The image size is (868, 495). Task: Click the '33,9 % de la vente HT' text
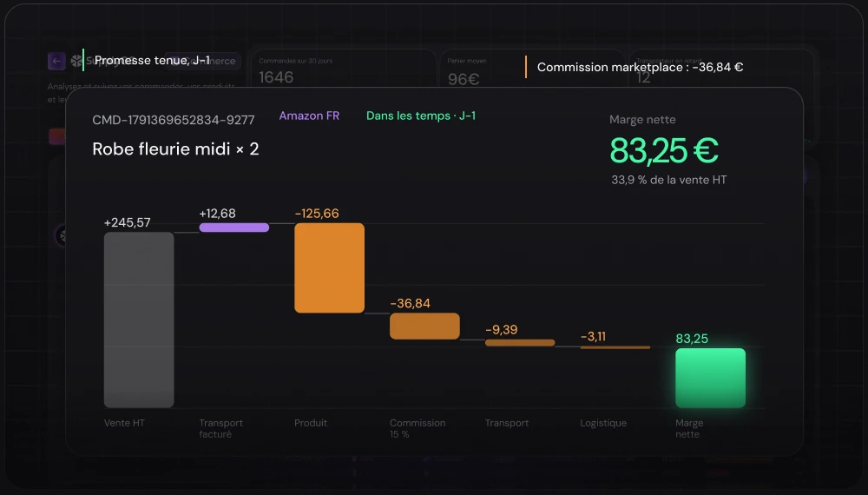[x=668, y=180]
